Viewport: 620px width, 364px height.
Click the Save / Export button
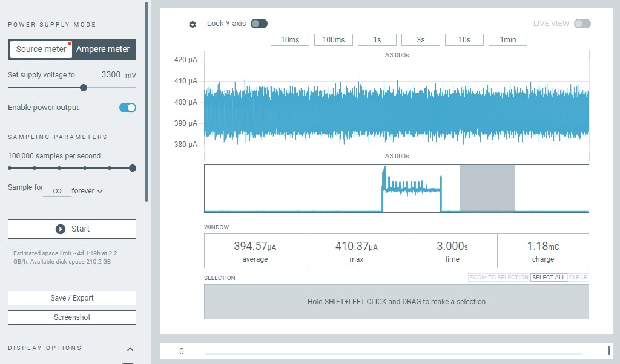pyautogui.click(x=72, y=298)
